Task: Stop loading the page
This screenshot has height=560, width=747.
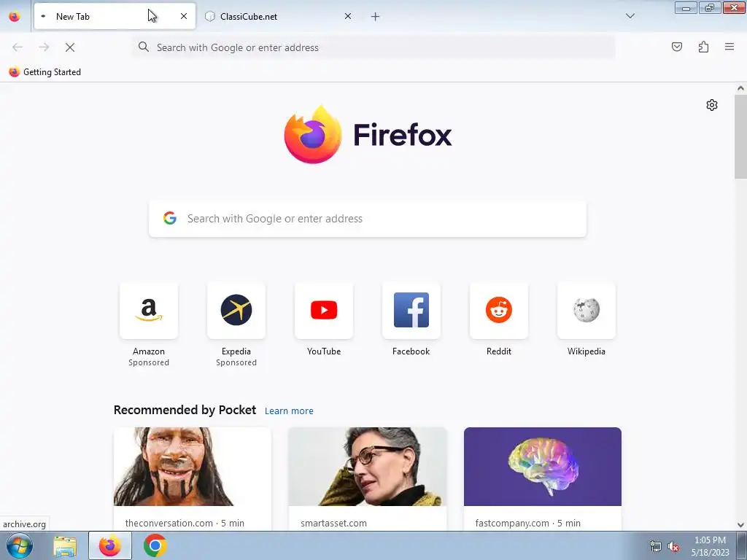Action: click(x=70, y=47)
